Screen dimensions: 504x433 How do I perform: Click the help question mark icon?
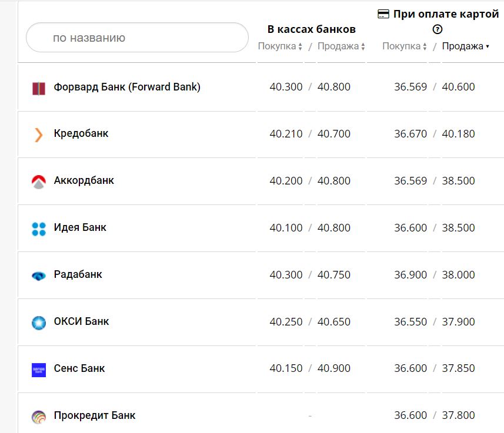pyautogui.click(x=437, y=29)
